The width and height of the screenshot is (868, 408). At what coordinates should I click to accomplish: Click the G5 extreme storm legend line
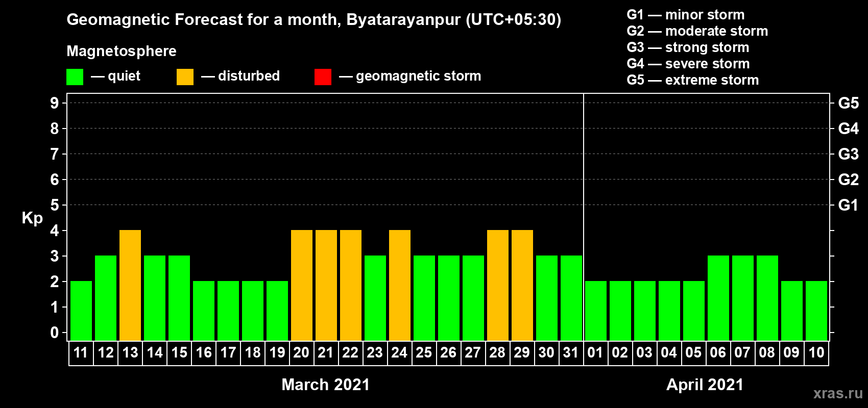[x=693, y=80]
